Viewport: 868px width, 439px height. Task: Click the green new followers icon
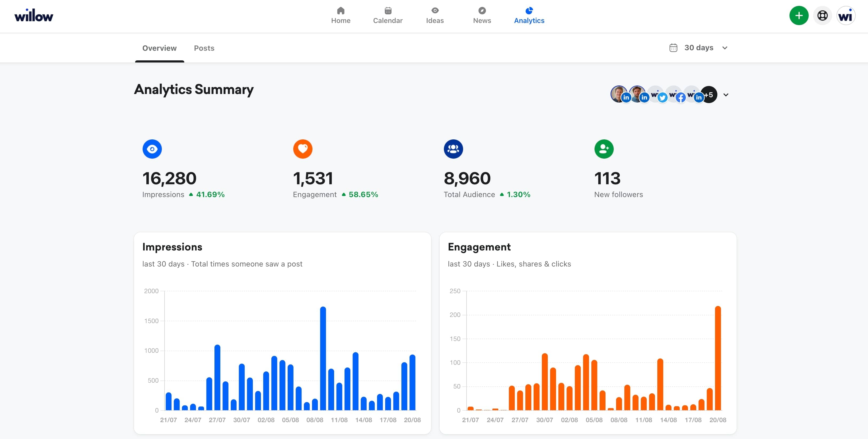click(604, 149)
